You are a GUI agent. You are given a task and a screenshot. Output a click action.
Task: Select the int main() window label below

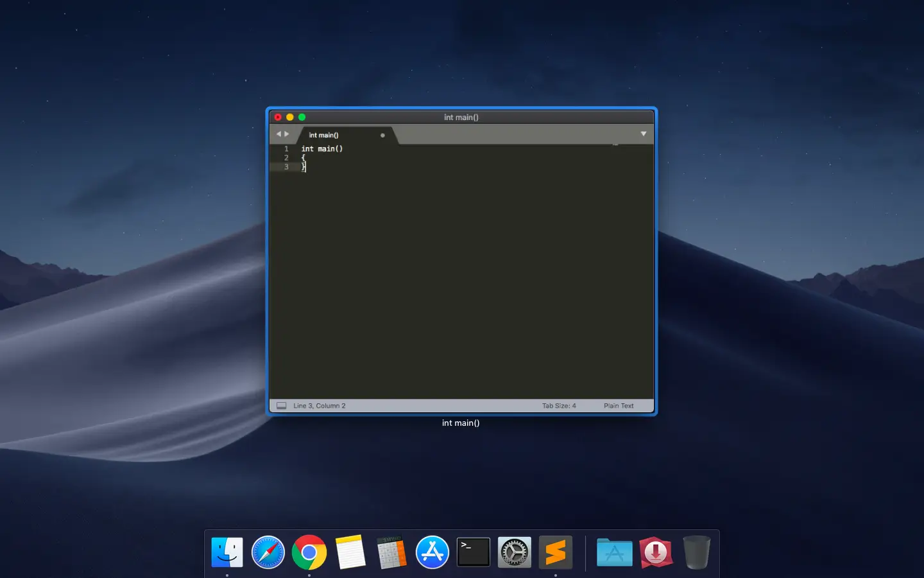tap(461, 423)
